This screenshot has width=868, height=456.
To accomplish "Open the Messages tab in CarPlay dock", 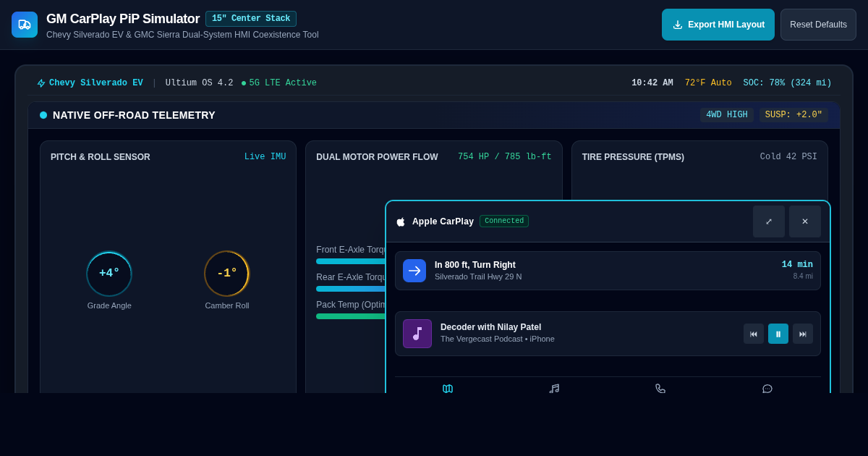I will click(x=767, y=389).
